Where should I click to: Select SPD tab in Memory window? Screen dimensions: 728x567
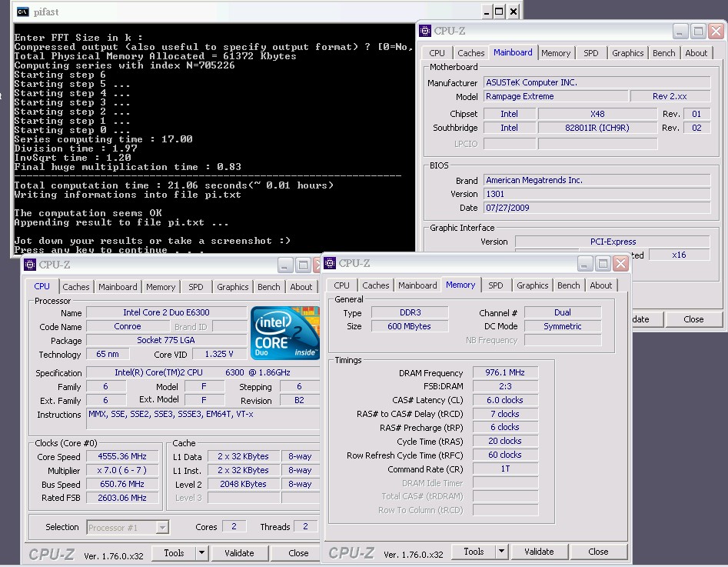point(495,285)
